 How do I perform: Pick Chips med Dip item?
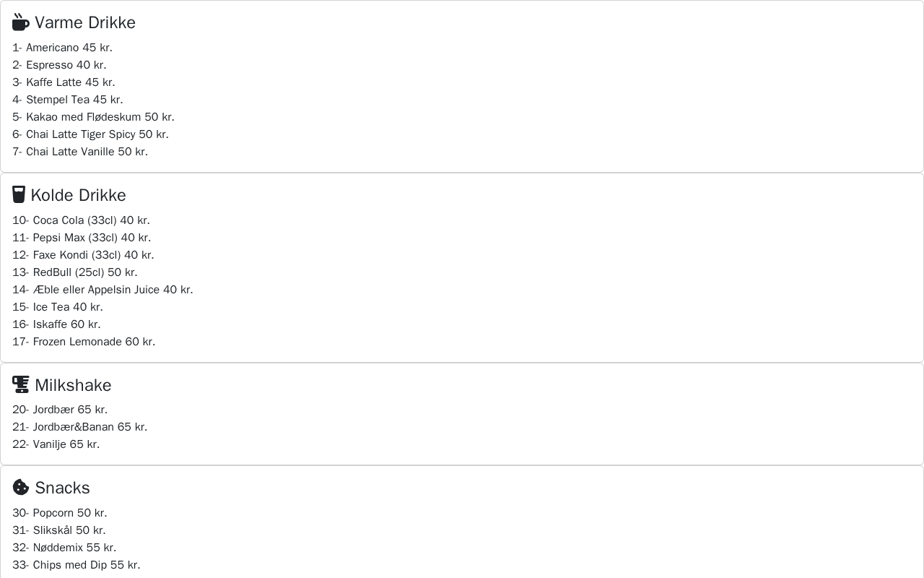tap(77, 565)
